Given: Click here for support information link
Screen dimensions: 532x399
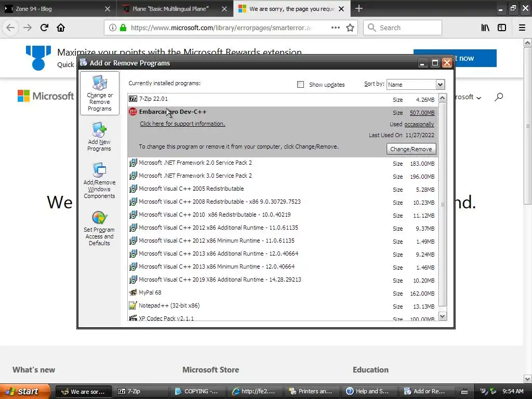Looking at the screenshot, I should (x=182, y=124).
